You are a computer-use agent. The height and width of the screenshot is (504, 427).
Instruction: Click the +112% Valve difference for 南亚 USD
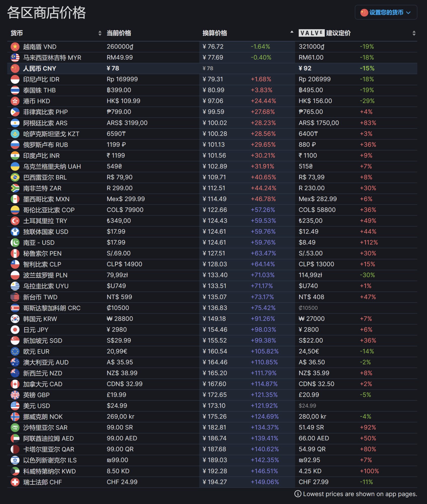(x=369, y=242)
